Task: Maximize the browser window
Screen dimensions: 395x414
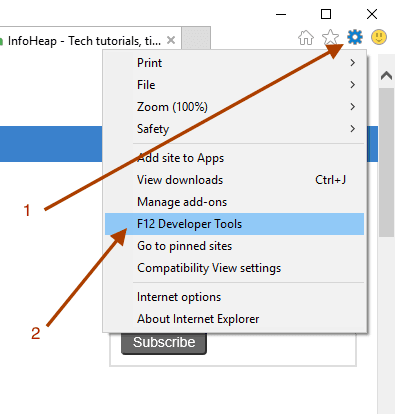Action: tap(326, 14)
